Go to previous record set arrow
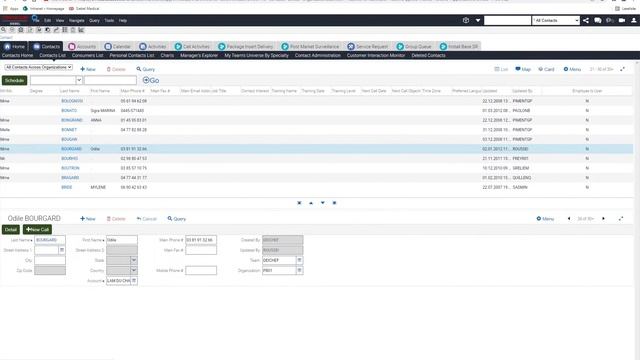The height and width of the screenshot is (360, 640). click(x=311, y=203)
